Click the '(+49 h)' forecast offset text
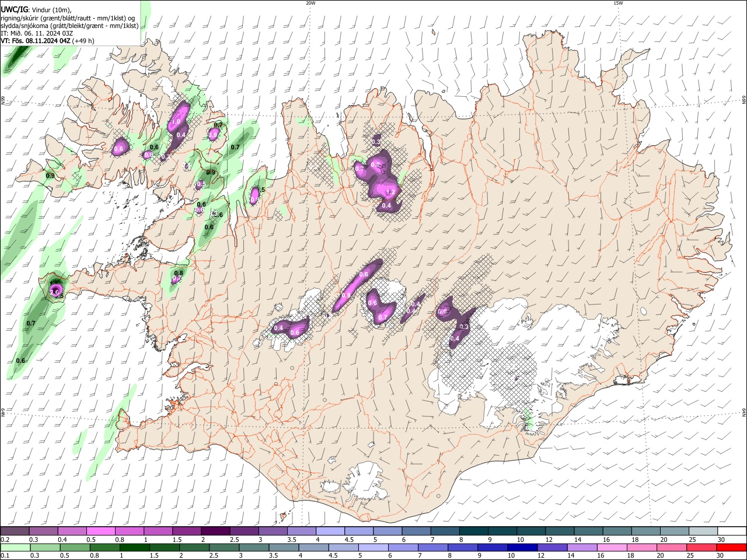The height and width of the screenshot is (560, 747). 83,41
